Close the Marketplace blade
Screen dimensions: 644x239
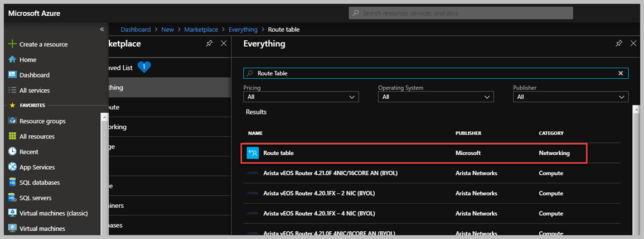pos(224,44)
